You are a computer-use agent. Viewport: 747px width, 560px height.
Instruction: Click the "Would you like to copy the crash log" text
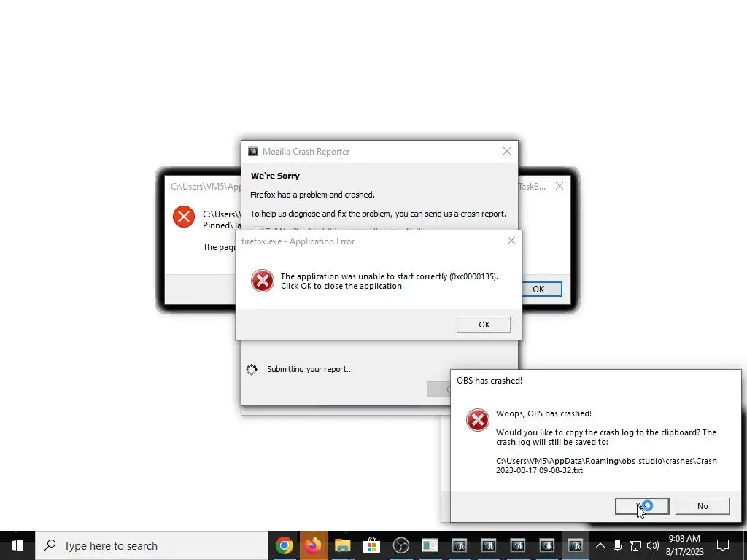[606, 437]
